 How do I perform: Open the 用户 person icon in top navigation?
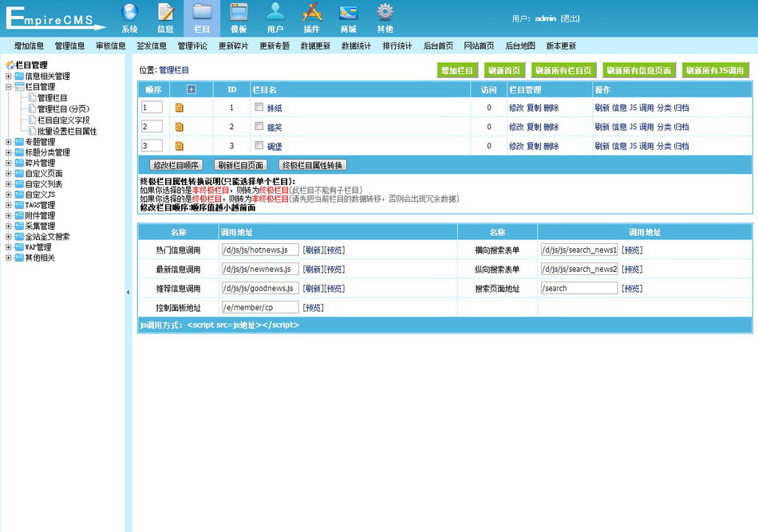[x=275, y=12]
